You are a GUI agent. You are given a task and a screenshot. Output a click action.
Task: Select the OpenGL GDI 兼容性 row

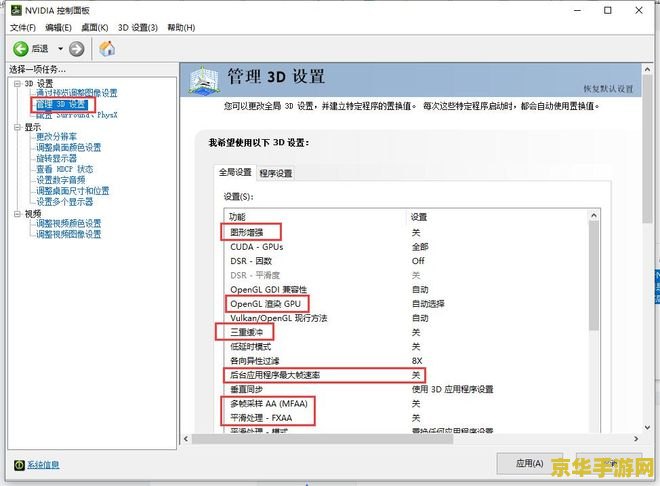point(406,289)
